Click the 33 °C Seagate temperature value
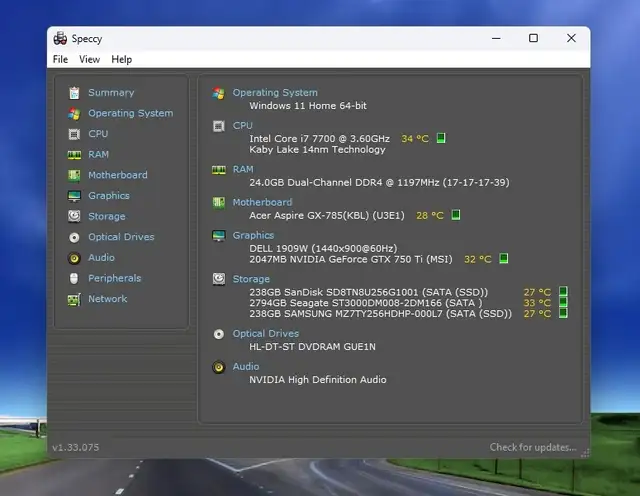The width and height of the screenshot is (640, 496). pyautogui.click(x=537, y=303)
